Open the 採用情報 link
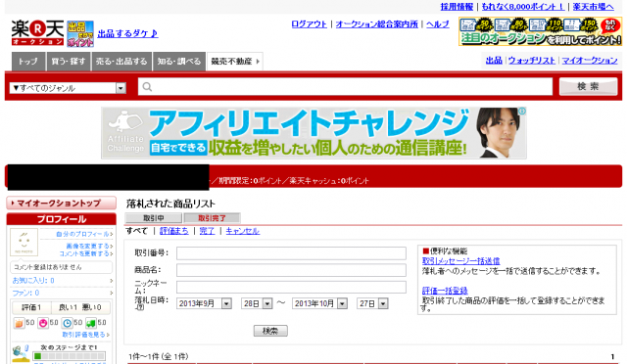Viewport: 627px width, 364px height. (x=457, y=7)
